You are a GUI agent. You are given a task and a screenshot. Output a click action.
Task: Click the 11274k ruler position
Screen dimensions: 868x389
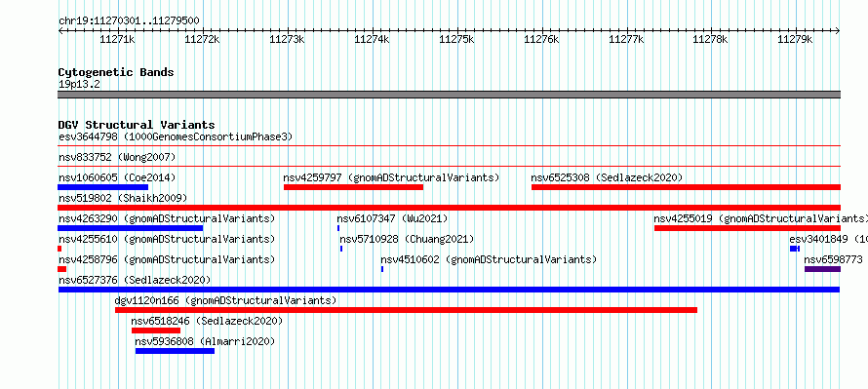[x=372, y=39]
